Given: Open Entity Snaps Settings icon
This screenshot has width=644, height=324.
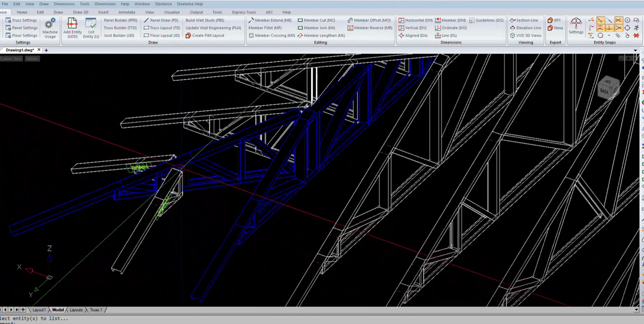Looking at the screenshot, I should tap(576, 24).
